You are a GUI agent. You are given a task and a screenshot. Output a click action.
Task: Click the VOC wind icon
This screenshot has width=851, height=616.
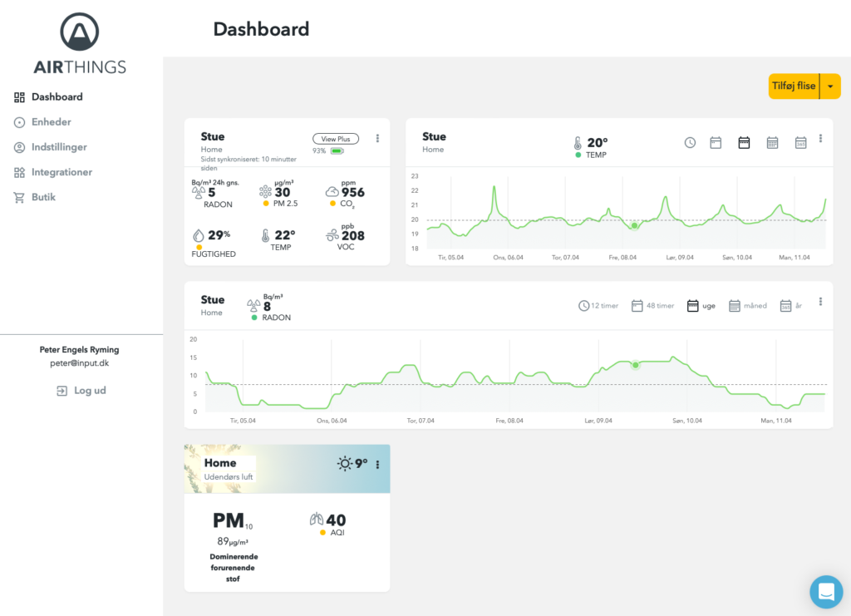(x=332, y=235)
